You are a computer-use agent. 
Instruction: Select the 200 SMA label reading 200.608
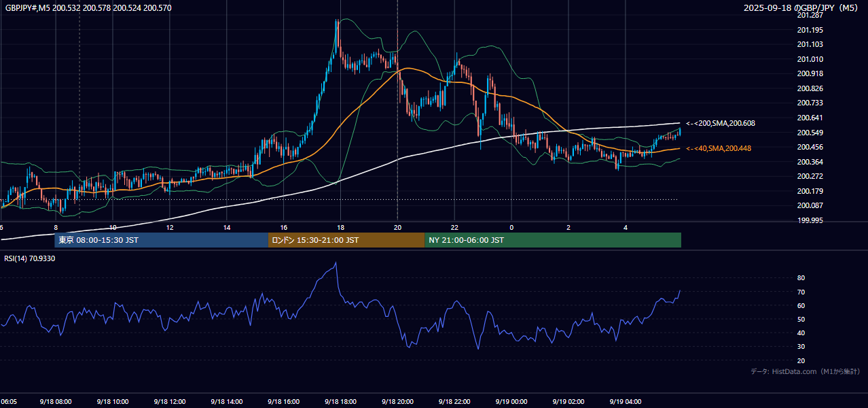(x=721, y=124)
